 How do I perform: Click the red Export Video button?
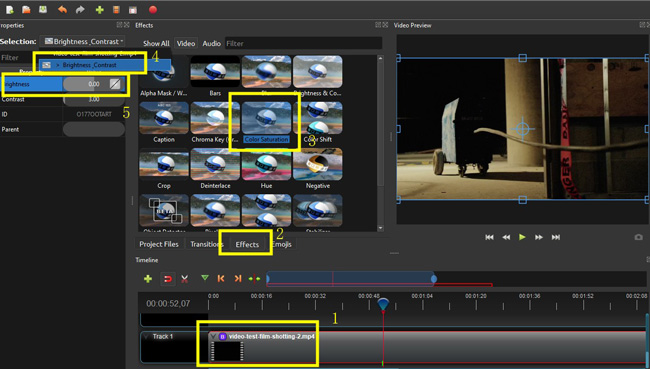point(153,10)
